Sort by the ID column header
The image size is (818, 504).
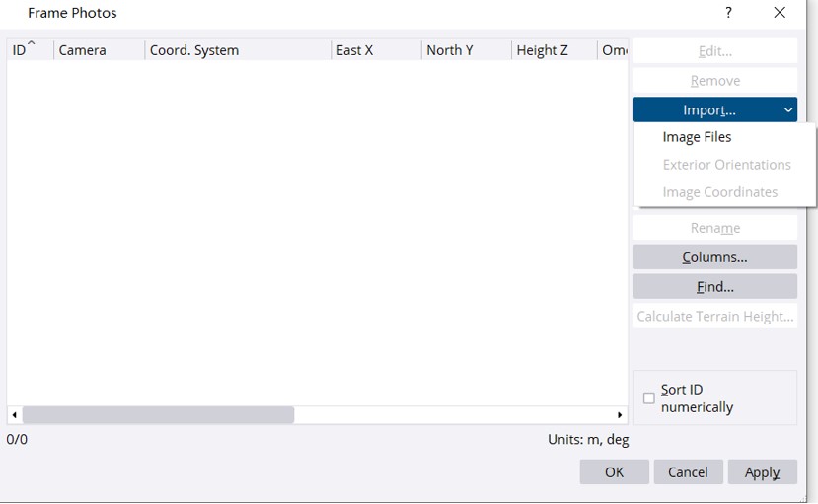pyautogui.click(x=24, y=50)
